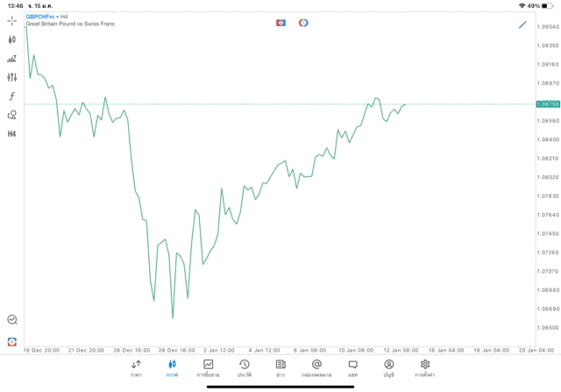
Task: Open the กล่องจดหมาย (Mailbox) tab
Action: [x=316, y=368]
